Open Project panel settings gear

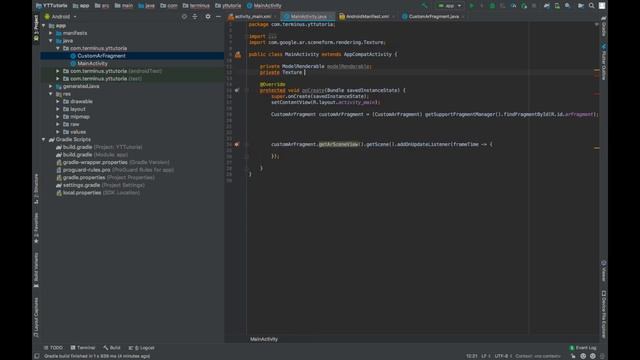tap(208, 17)
